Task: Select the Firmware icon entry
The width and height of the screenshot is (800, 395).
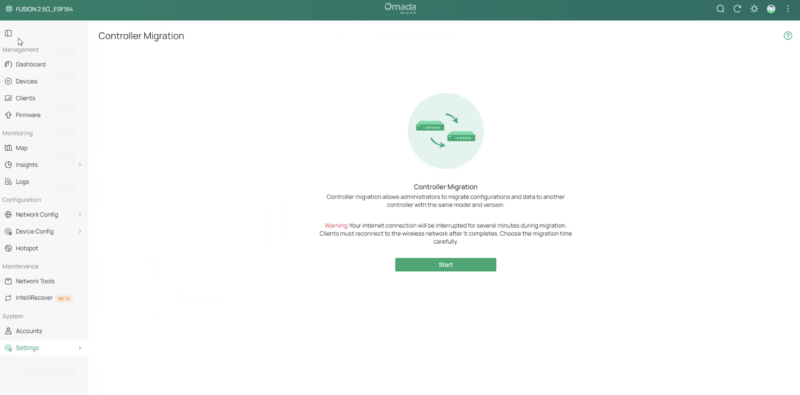Action: pos(8,115)
